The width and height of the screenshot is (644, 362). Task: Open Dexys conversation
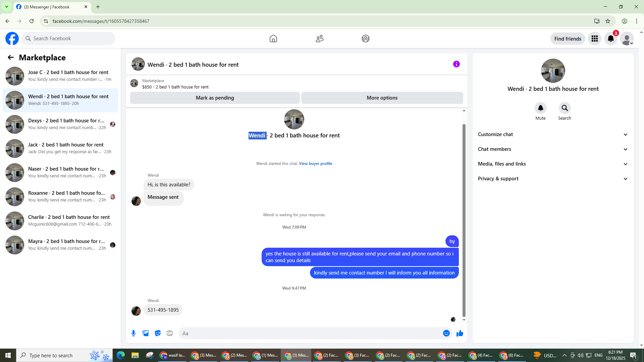tap(60, 124)
